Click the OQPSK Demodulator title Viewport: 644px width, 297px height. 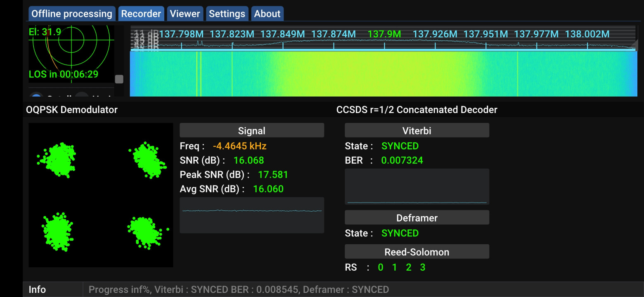72,110
